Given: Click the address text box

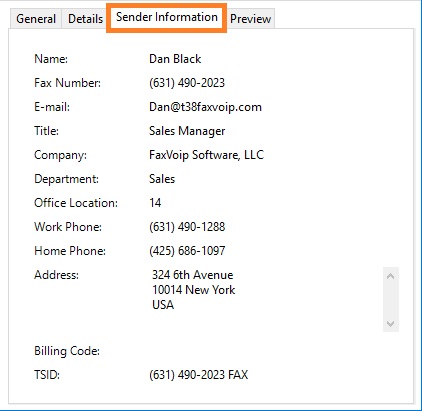Looking at the screenshot, I should click(266, 299).
